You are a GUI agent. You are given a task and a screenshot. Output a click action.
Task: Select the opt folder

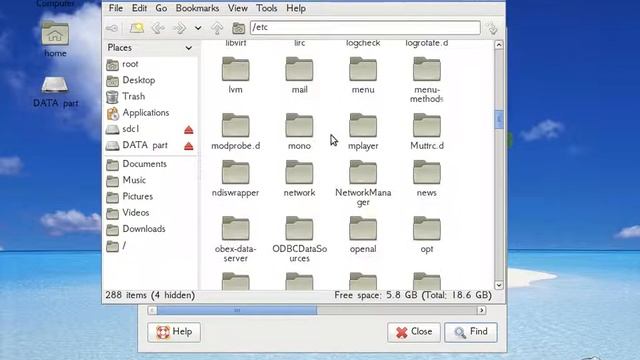427,235
